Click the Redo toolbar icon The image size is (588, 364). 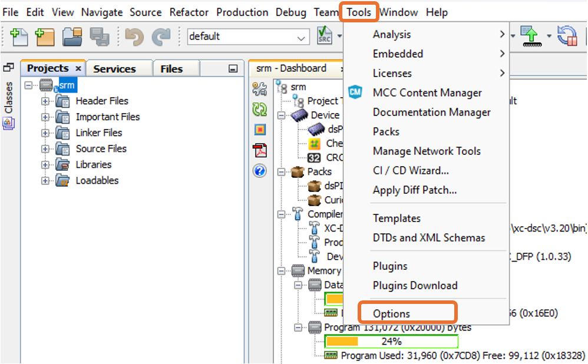tap(161, 37)
